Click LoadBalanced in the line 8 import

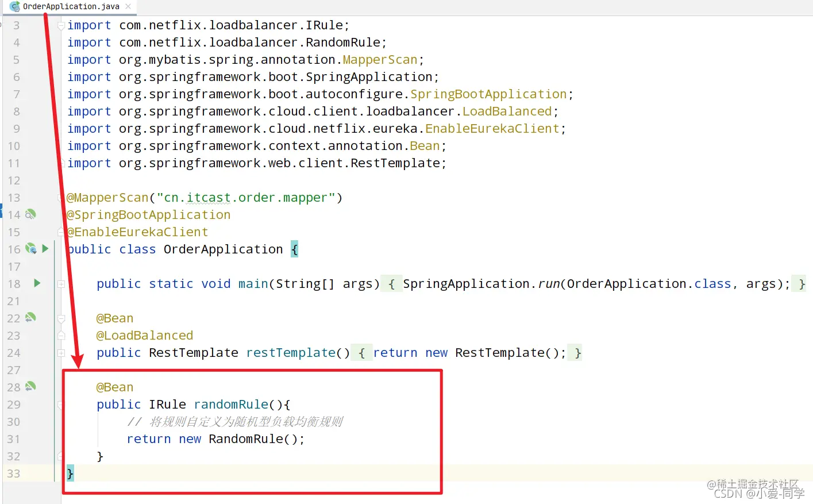click(507, 111)
